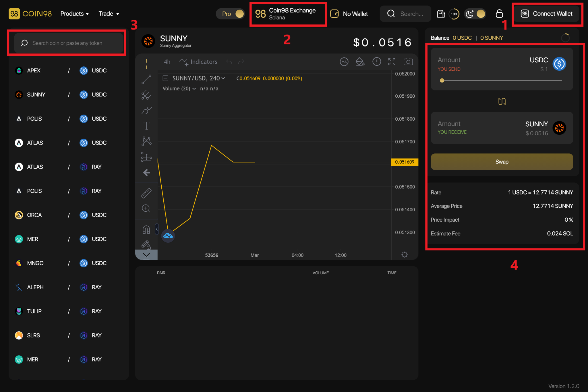Open the 4h timeframe selector
The width and height of the screenshot is (588, 392).
coord(167,62)
